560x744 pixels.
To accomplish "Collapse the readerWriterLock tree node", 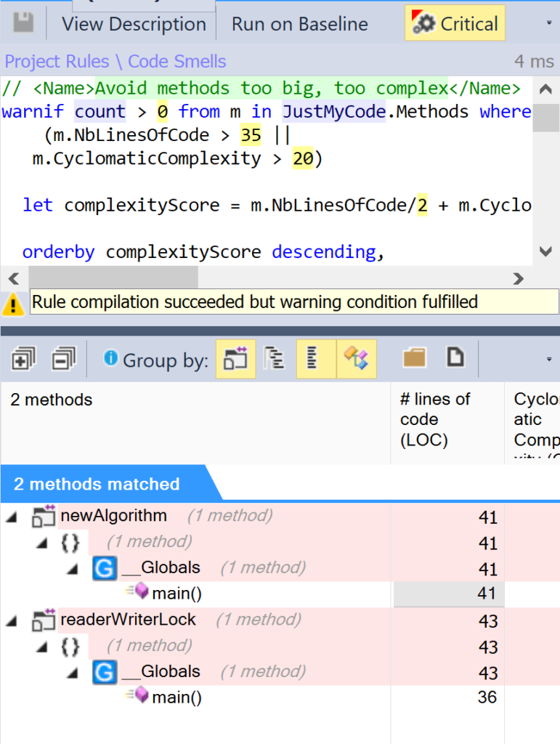I will [12, 620].
